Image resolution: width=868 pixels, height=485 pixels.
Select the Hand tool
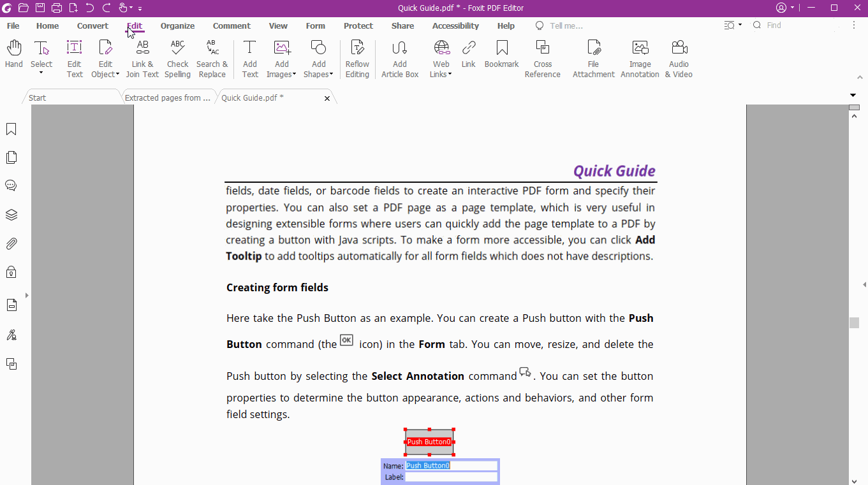(x=13, y=55)
